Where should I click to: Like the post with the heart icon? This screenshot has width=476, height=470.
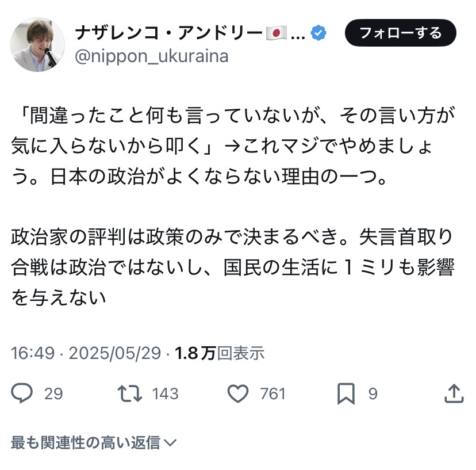[x=237, y=393]
